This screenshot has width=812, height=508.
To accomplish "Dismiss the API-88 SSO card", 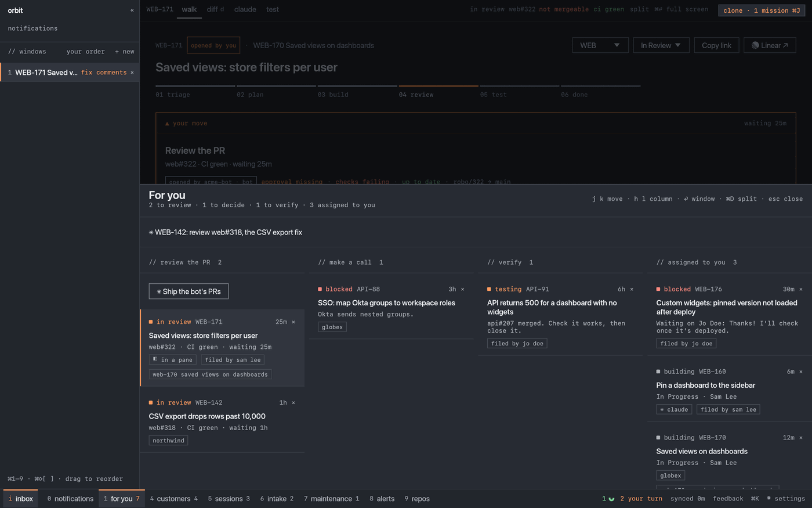I will coord(462,289).
